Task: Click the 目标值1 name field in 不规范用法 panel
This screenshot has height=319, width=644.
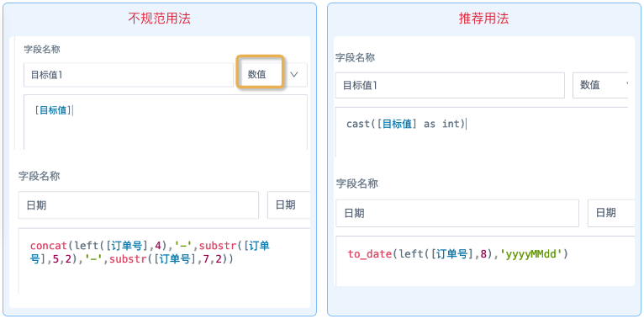Action: pyautogui.click(x=129, y=75)
